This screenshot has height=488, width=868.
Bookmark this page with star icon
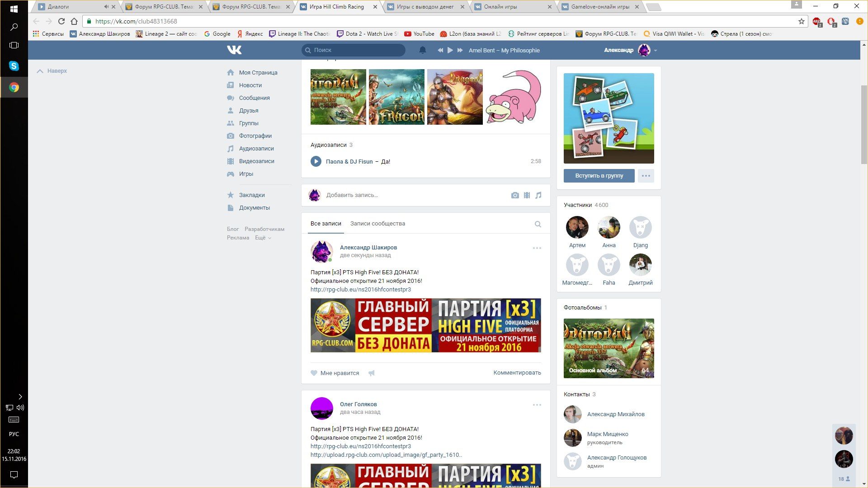[x=802, y=21]
